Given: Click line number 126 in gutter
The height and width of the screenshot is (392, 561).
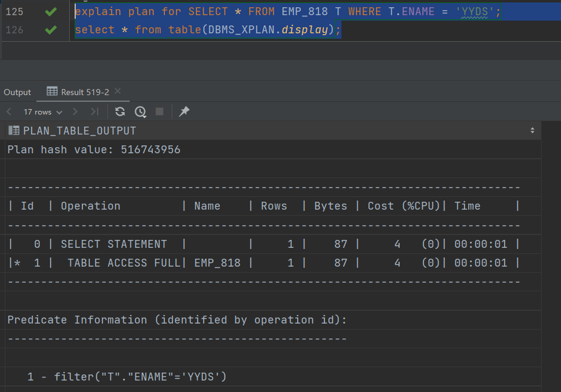Looking at the screenshot, I should [15, 30].
